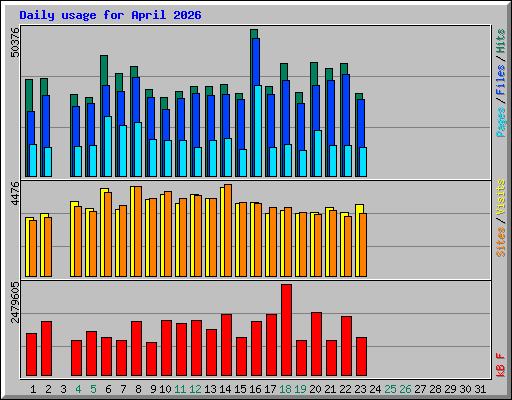The image size is (512, 400).
Task: Click the yellow visits bar for day 8
Action: 132,231
